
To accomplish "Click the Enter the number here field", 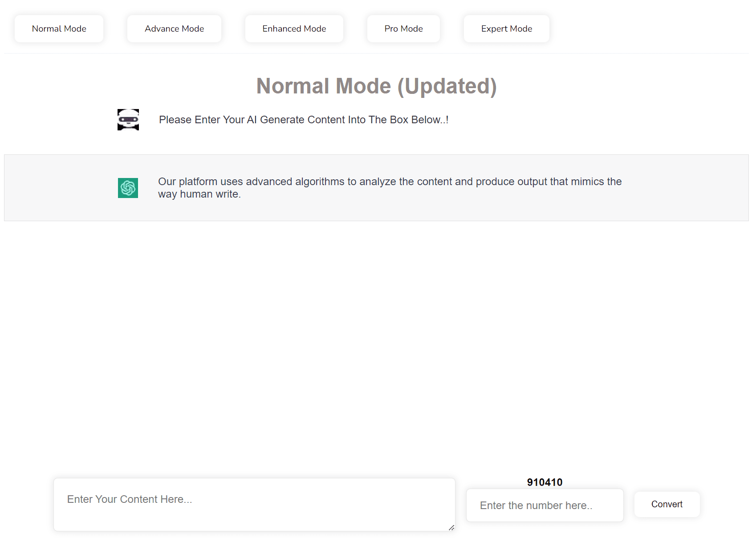I will (x=545, y=506).
